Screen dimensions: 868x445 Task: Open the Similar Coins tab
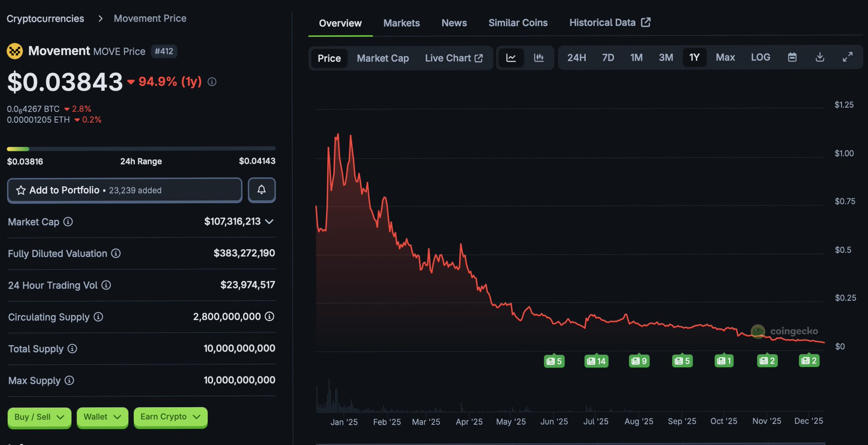(518, 23)
